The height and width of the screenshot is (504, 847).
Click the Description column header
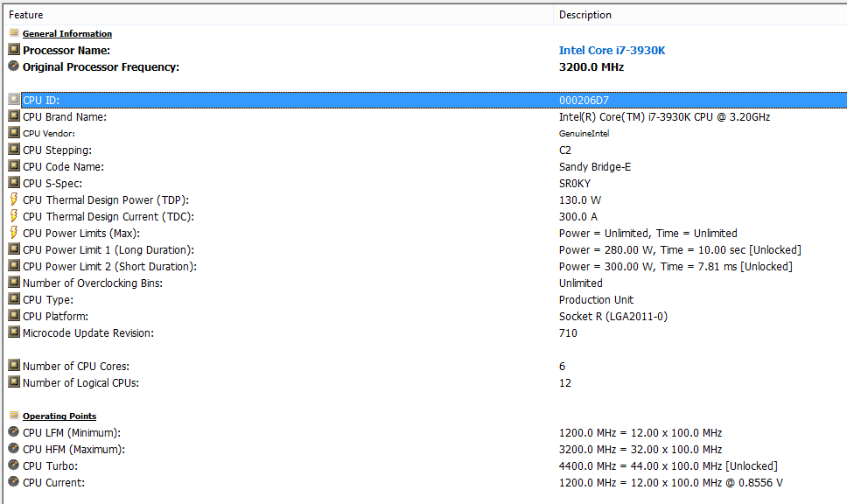click(700, 15)
